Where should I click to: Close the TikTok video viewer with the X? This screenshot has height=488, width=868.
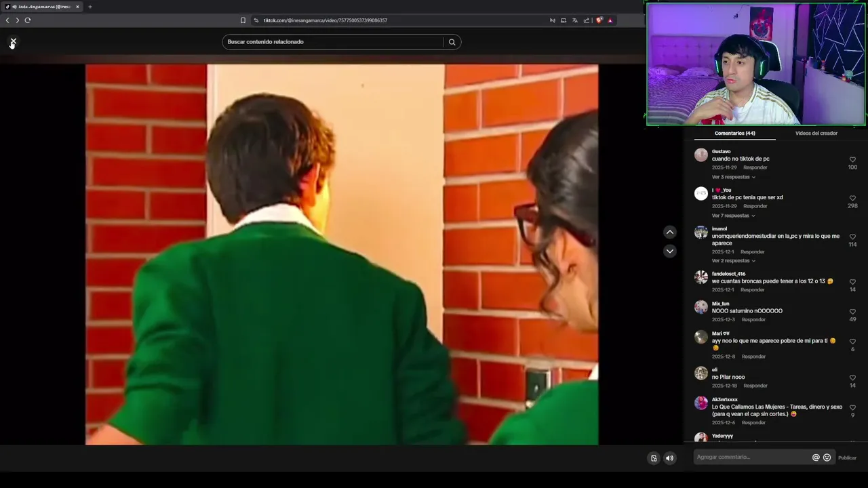(x=13, y=42)
